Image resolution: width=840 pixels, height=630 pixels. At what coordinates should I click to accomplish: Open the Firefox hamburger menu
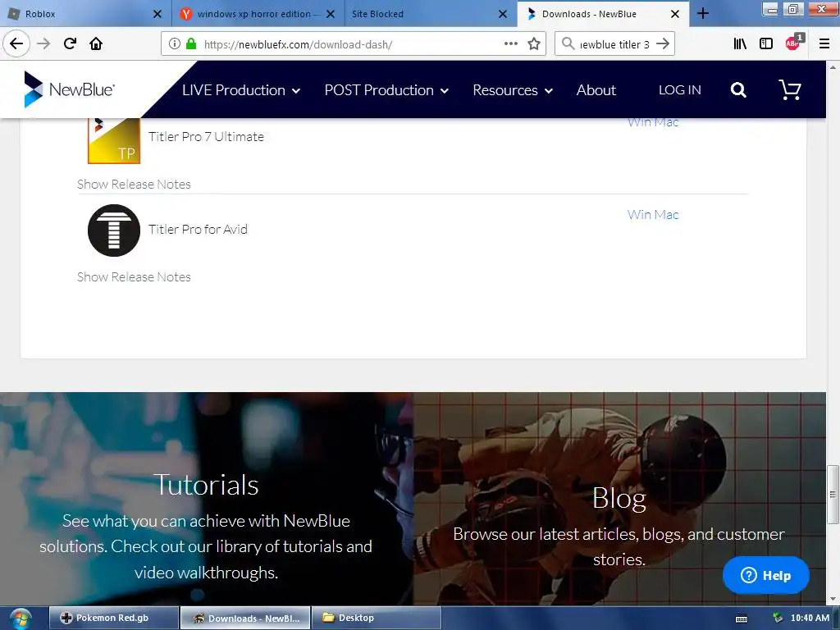pos(824,43)
